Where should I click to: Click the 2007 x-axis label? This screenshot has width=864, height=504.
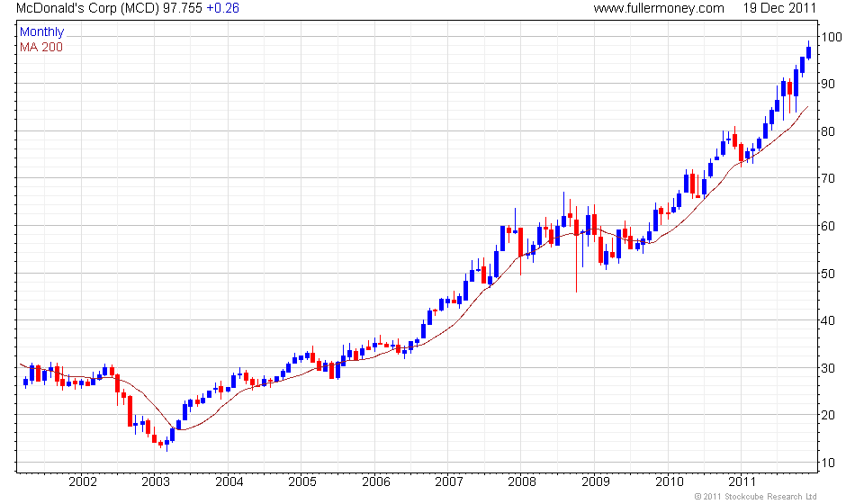449,482
